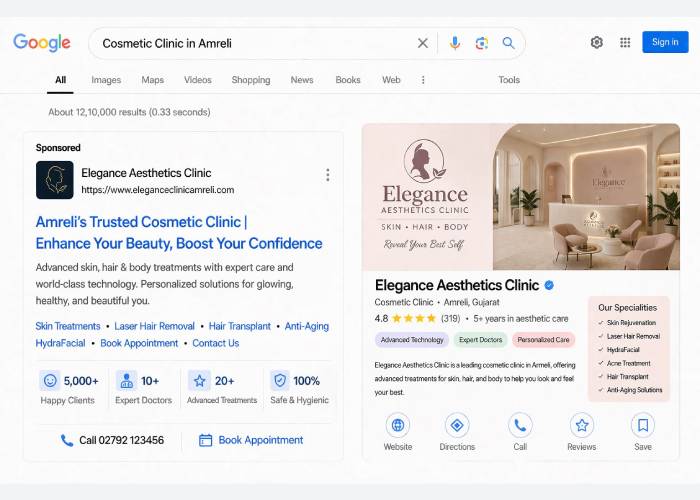This screenshot has width=700, height=500.
Task: Switch to the Images tab
Action: (x=106, y=80)
